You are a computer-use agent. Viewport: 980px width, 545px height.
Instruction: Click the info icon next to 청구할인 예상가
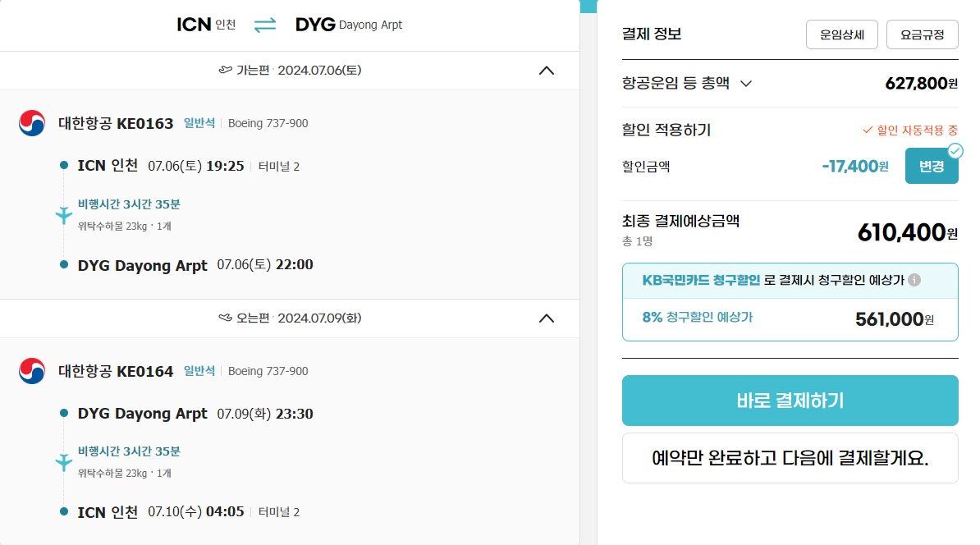(914, 280)
